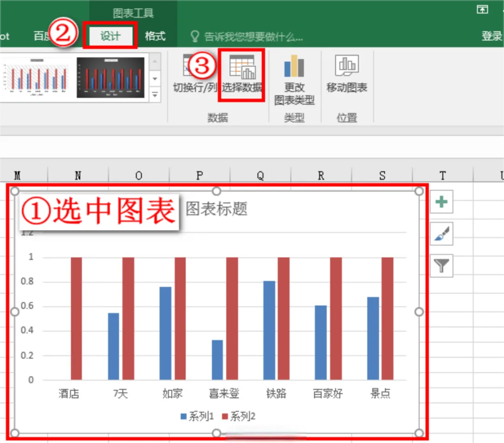Screen dimensions: 504x443
Task: Open 更改图表类型 (Change Chart Type)
Action: click(x=294, y=80)
